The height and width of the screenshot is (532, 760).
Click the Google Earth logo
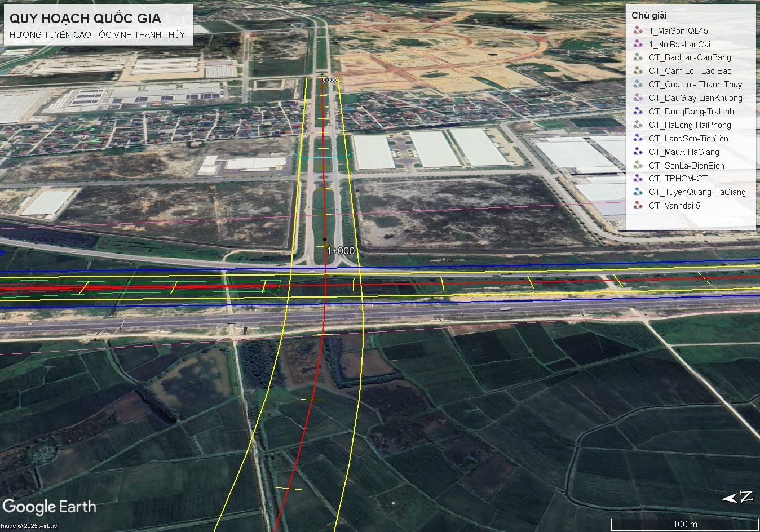click(49, 507)
